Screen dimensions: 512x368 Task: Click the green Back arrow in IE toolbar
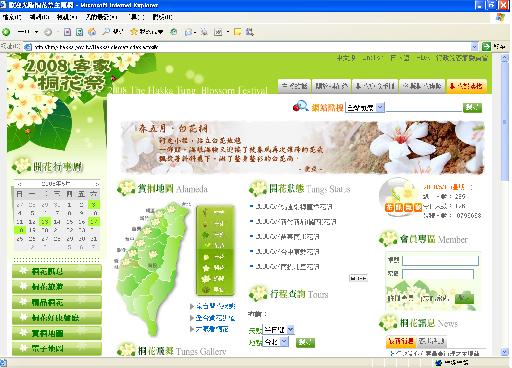click(6, 32)
